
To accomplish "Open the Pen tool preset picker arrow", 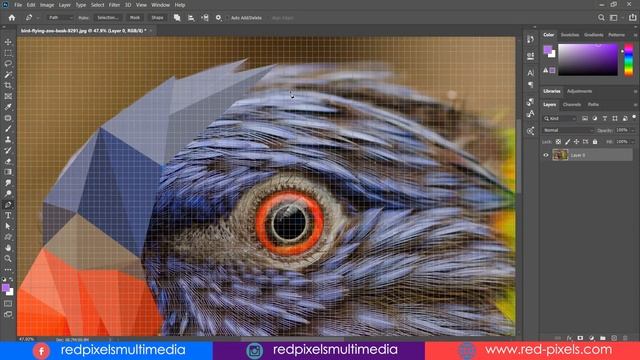I will tap(38, 18).
